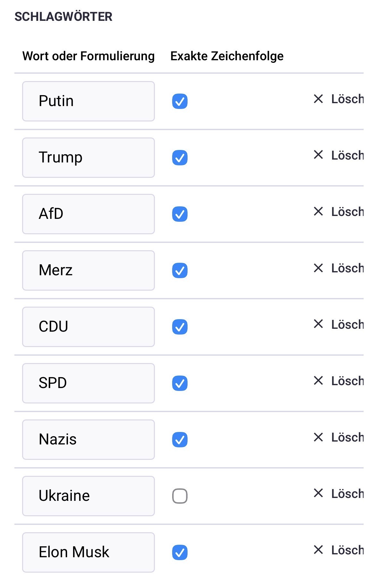Focus the Elon Musk input field
The height and width of the screenshot is (588, 378).
pos(88,552)
